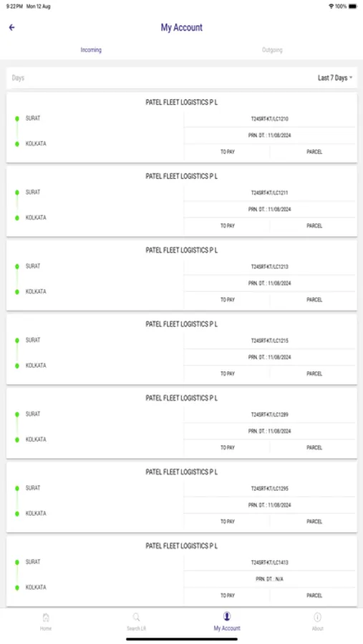This screenshot has width=363, height=644.
Task: Open consignment T24SRT-KT/LC1211
Action: [x=270, y=192]
